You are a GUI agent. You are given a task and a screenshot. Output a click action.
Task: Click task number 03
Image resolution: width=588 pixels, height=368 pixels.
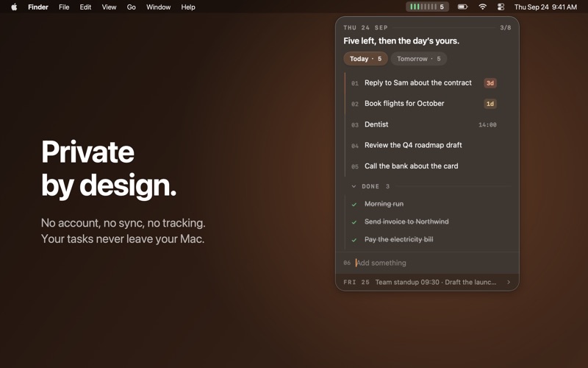click(355, 125)
